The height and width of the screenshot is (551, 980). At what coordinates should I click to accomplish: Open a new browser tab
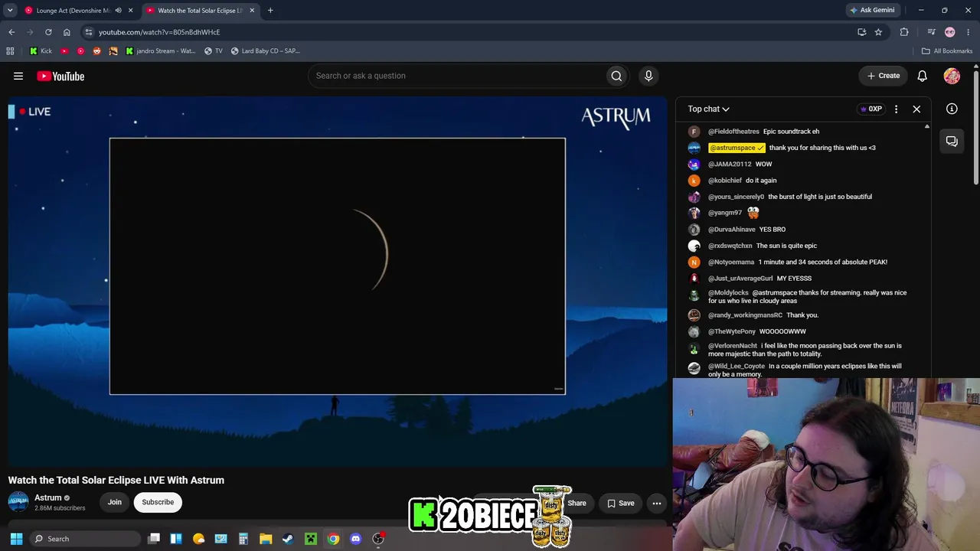click(270, 11)
